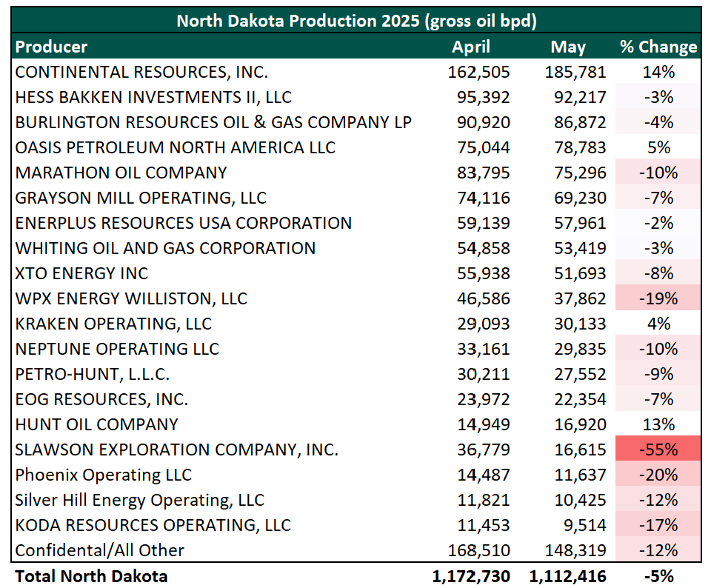Click KRAKEN OPERATING, LLC producer name

coord(113,324)
